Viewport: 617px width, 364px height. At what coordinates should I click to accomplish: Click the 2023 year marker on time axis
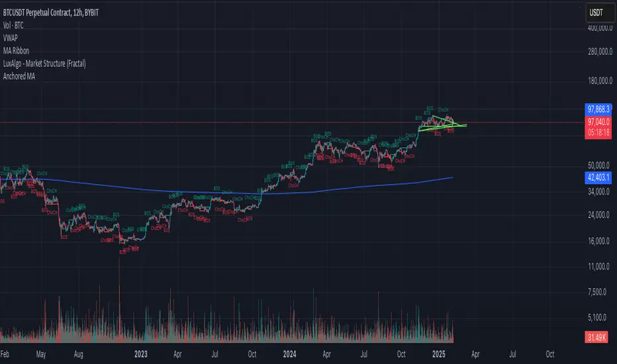pos(142,353)
